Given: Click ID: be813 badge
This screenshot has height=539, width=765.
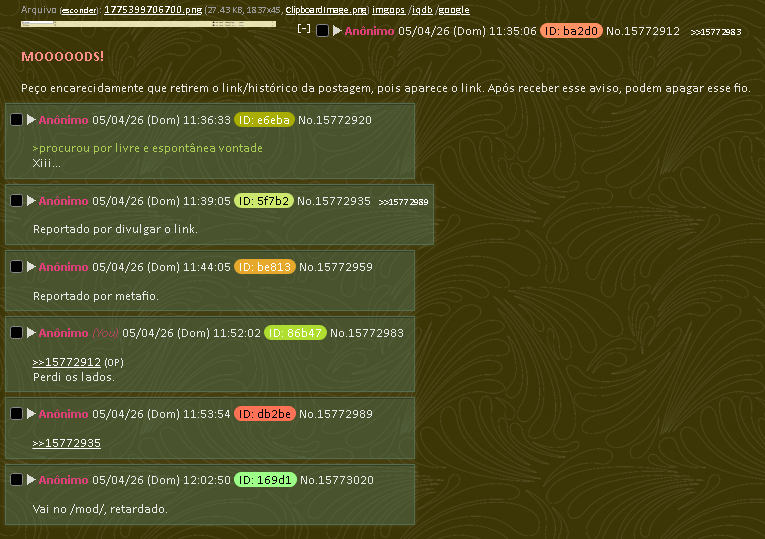Looking at the screenshot, I should 264,267.
